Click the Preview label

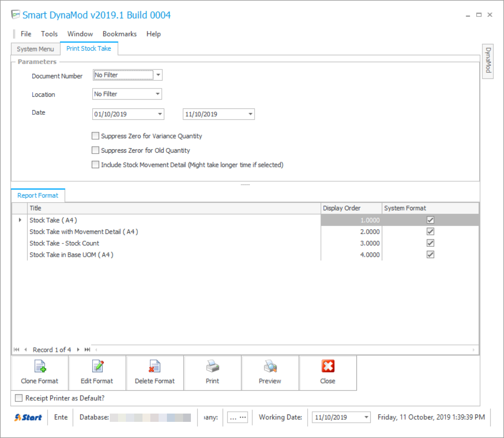point(270,381)
